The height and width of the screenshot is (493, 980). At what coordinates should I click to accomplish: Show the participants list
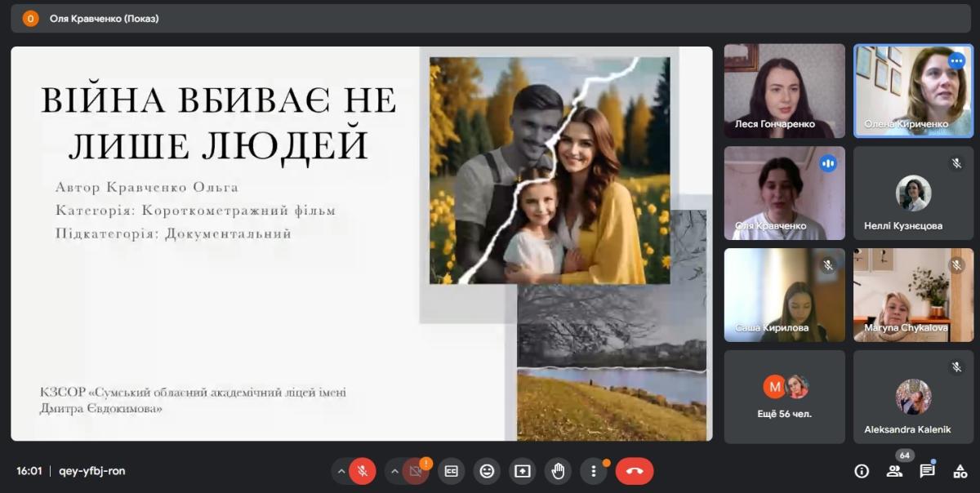894,471
